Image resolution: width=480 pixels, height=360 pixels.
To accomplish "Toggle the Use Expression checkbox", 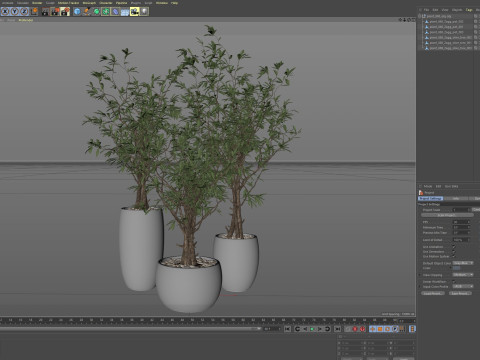I will (454, 251).
